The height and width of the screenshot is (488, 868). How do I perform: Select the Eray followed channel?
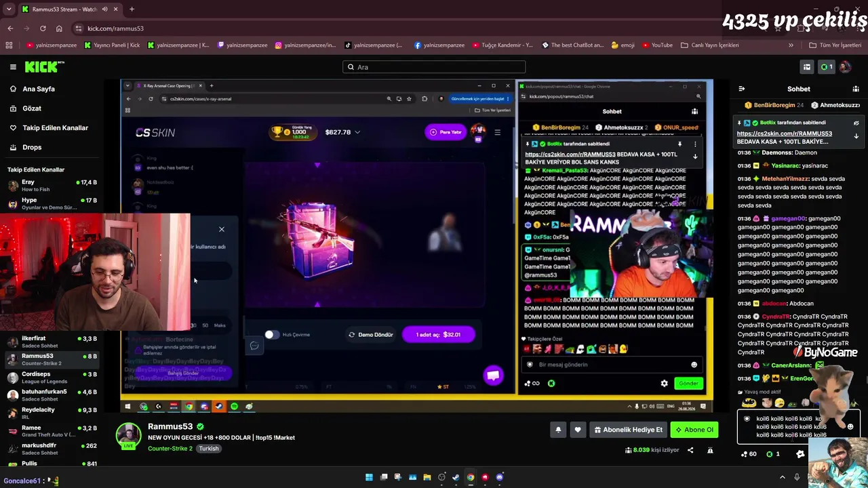click(x=53, y=186)
